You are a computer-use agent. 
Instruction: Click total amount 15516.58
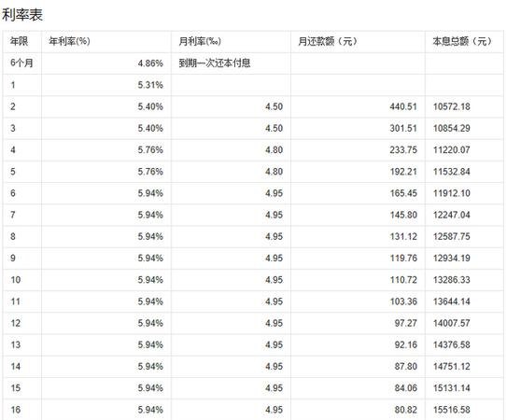[452, 410]
